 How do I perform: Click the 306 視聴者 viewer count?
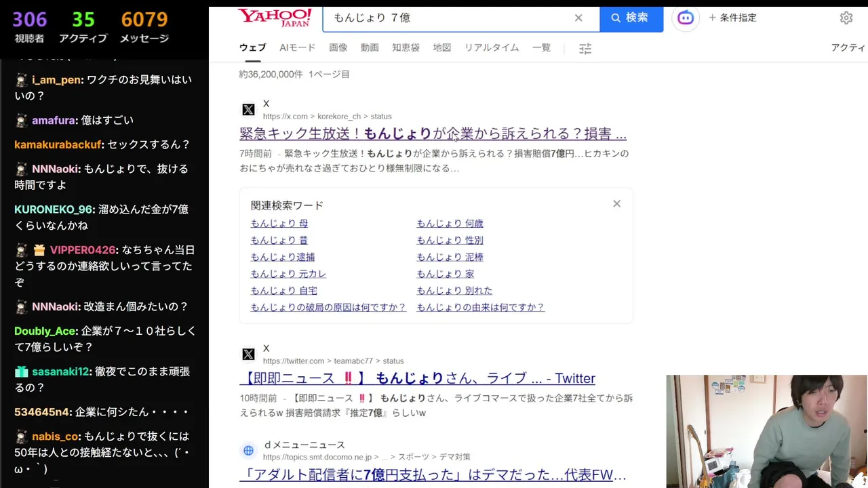tap(29, 27)
